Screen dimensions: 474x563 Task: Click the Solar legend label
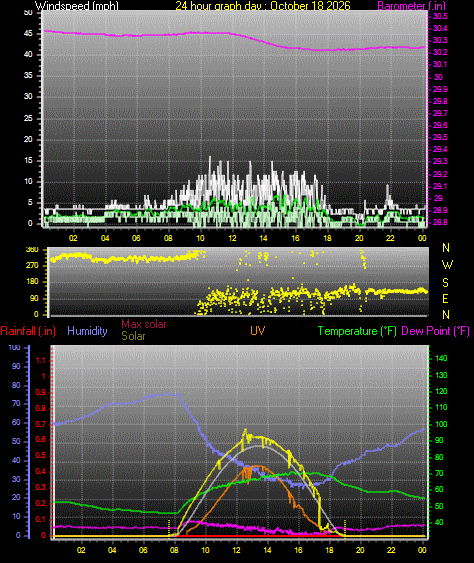[x=133, y=336]
